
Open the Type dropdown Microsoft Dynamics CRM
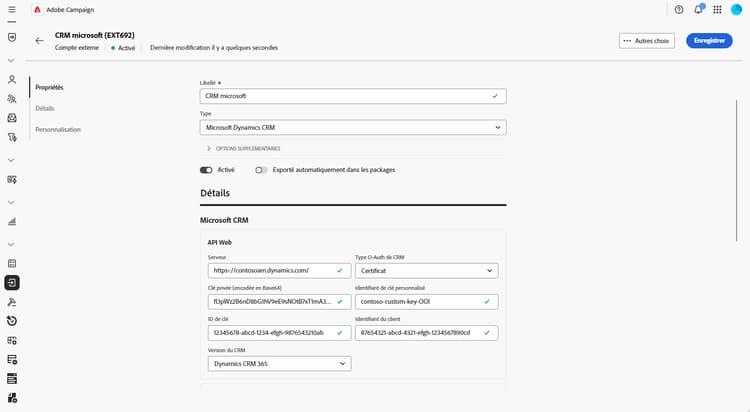pyautogui.click(x=353, y=127)
